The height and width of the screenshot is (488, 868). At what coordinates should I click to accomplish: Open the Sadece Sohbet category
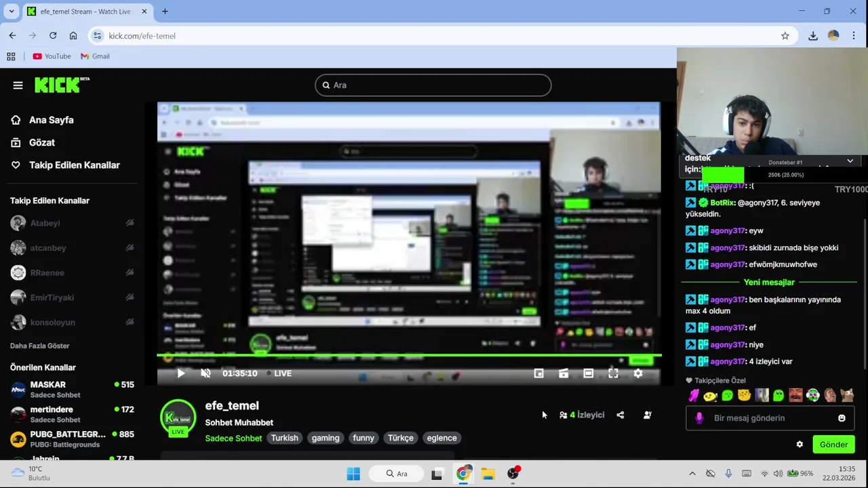233,438
